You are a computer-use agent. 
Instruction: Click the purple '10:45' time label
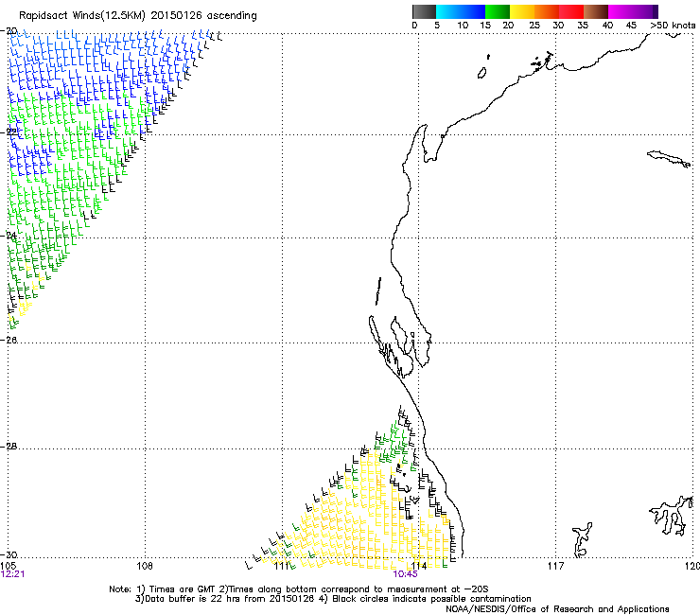[406, 574]
